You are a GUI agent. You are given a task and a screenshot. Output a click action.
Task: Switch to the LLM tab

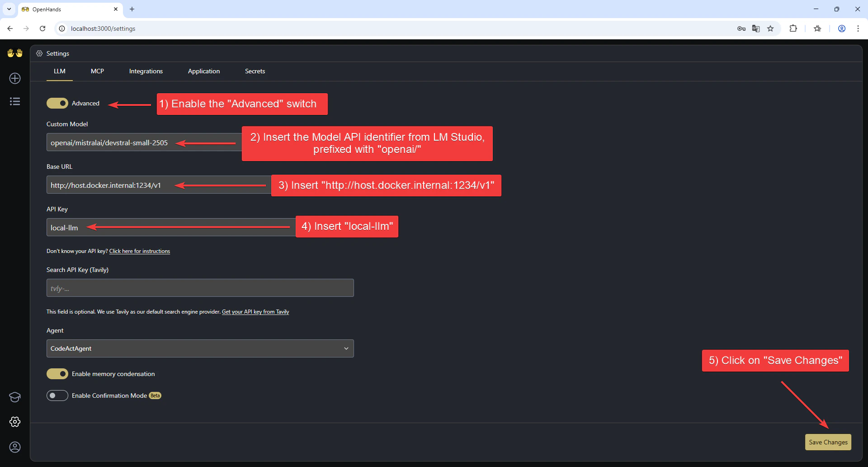[x=60, y=71]
